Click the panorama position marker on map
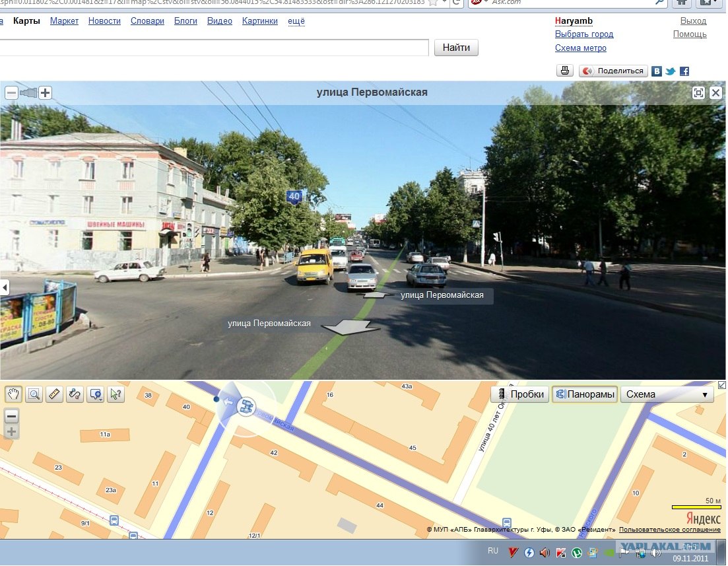Screen dimensions: 728x566 point(246,406)
